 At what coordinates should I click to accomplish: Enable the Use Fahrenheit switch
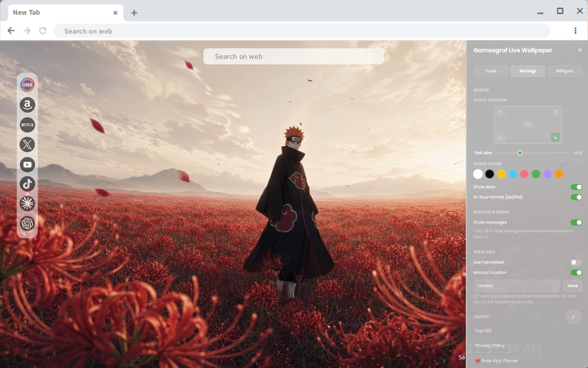click(x=577, y=262)
